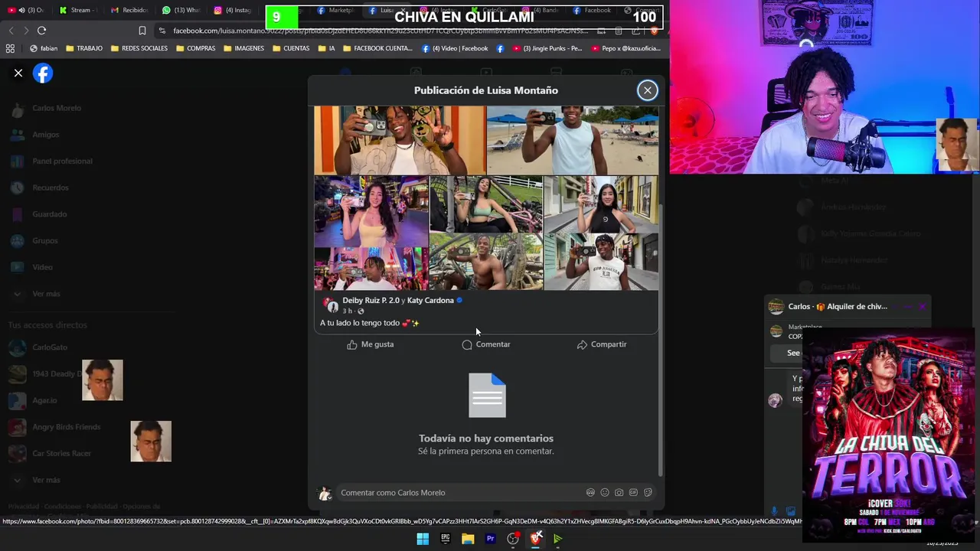Open Adobe Premiere Pro from taskbar
The width and height of the screenshot is (980, 551).
tap(491, 539)
